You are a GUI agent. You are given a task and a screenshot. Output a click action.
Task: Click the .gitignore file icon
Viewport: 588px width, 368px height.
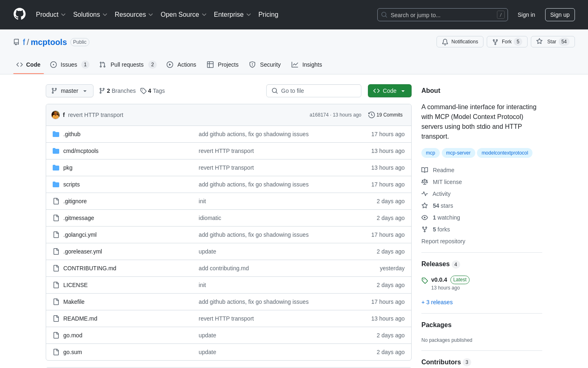click(56, 201)
